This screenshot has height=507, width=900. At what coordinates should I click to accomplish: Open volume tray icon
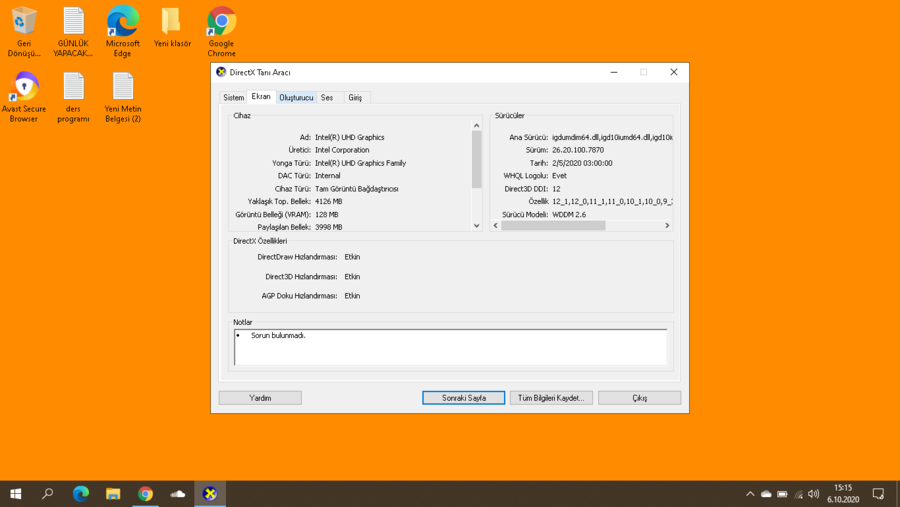click(813, 494)
